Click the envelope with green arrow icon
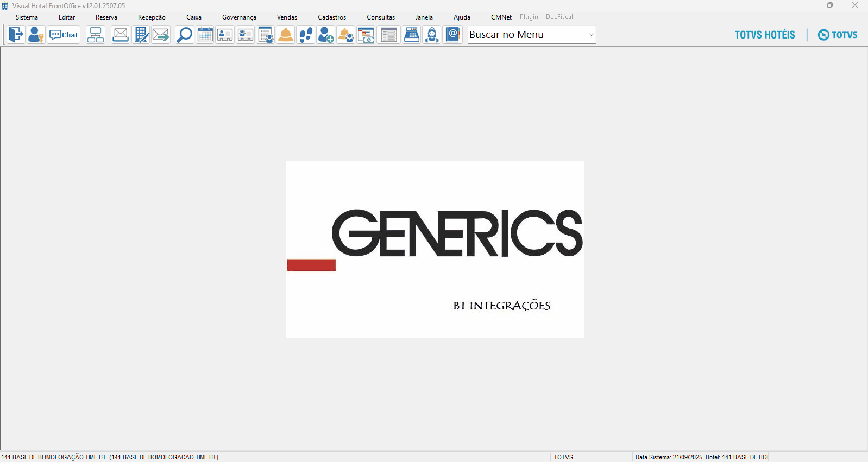 [x=161, y=35]
